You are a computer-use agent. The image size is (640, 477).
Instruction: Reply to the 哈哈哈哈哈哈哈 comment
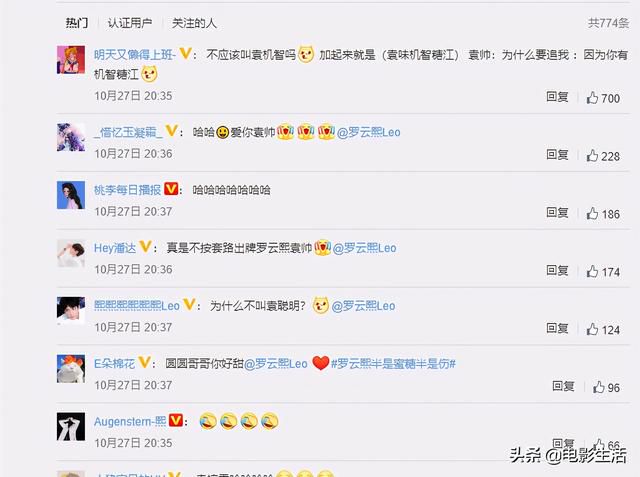(558, 213)
